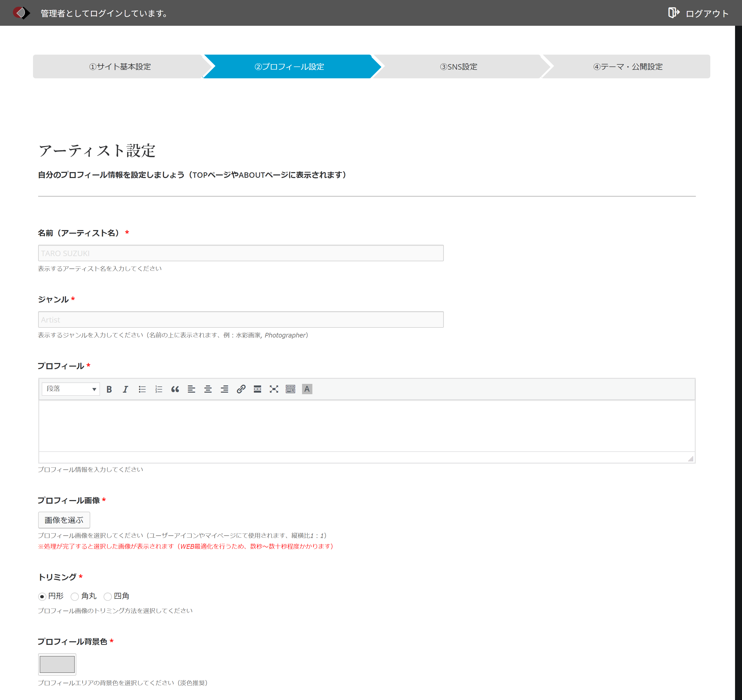Select 四角 trimming option

pos(107,596)
